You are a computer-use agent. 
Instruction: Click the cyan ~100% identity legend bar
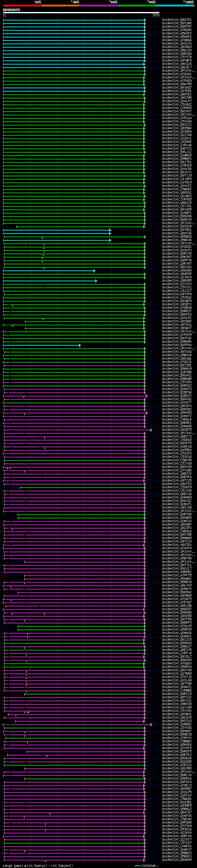175,6
